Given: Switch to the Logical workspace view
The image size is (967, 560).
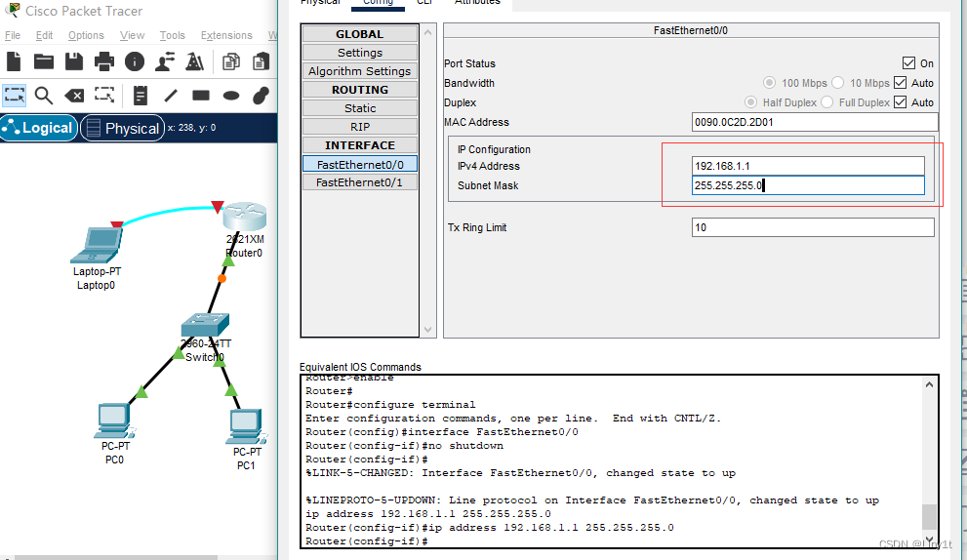Looking at the screenshot, I should click(x=39, y=128).
